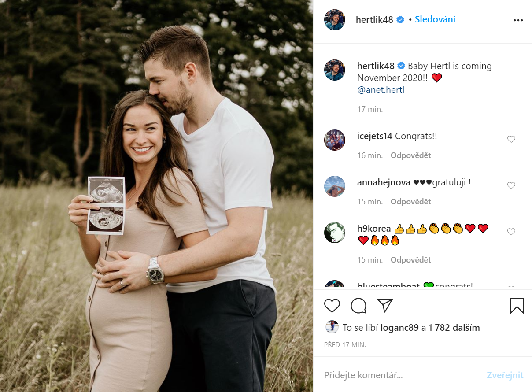532x392 pixels.
Task: Like the annahejnova gratuluji comment
Action: [x=511, y=185]
